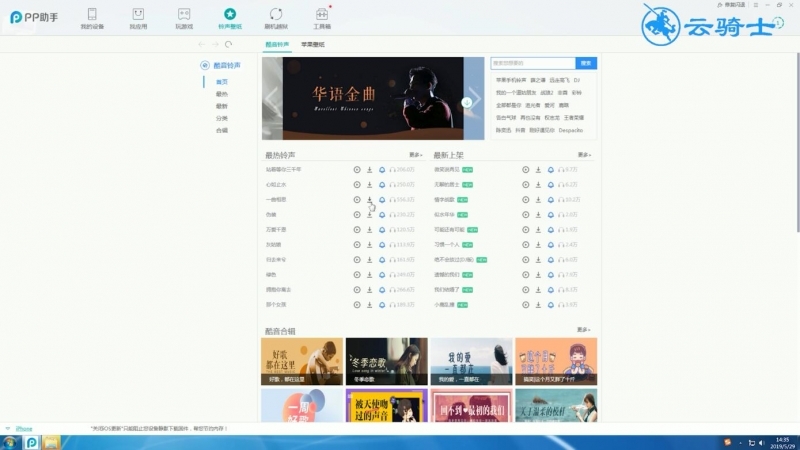This screenshot has height=450, width=800.
Task: Click hot search keyword Despacito
Action: (570, 130)
